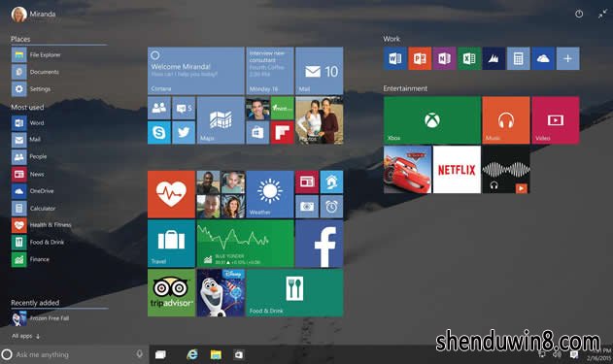Open the Facebook tile

(320, 244)
